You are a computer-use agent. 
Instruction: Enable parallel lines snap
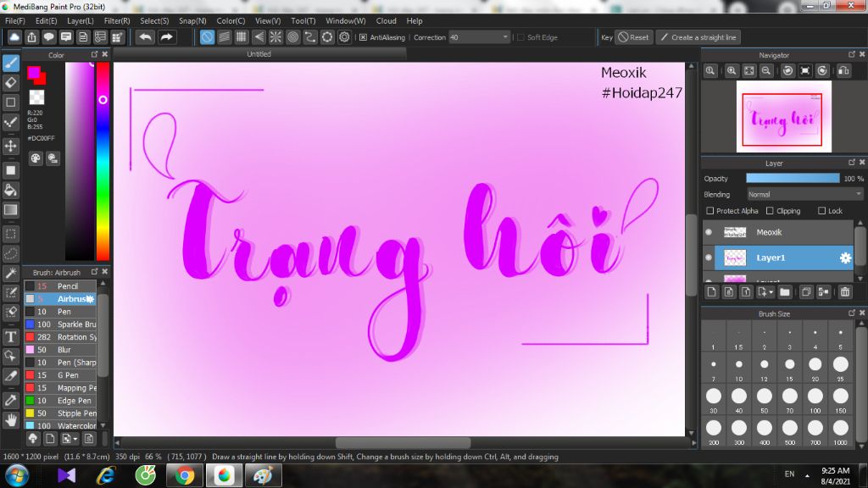point(224,37)
